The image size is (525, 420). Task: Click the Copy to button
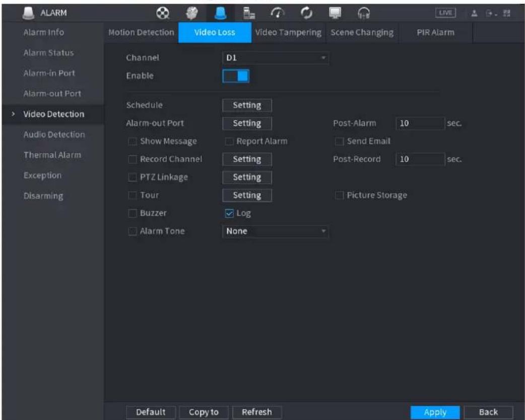pos(204,412)
